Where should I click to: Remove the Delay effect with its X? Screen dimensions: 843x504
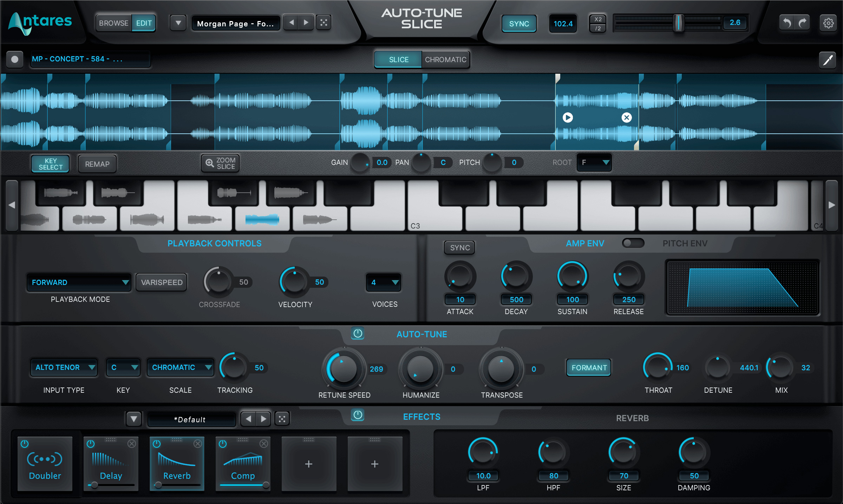(132, 444)
